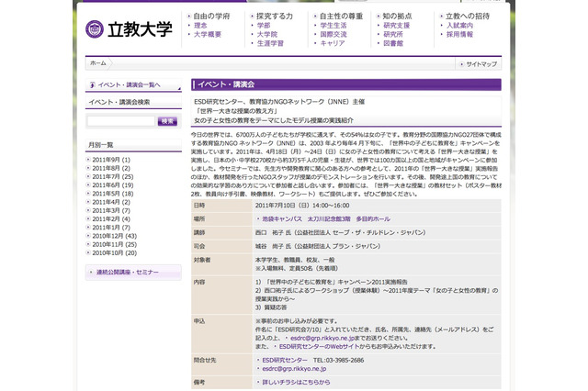Open the 2010年11月 (25) archive
588x391 pixels.
pyautogui.click(x=114, y=244)
